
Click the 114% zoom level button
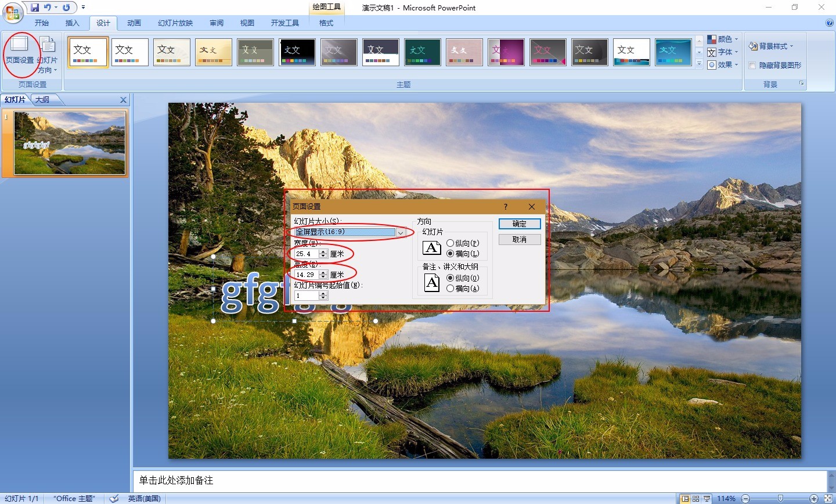pos(726,499)
